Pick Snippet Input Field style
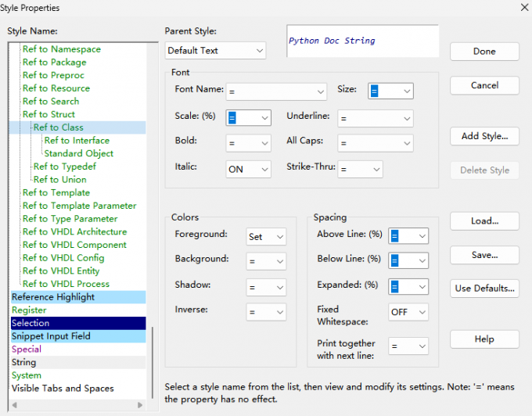Image resolution: width=532 pixels, height=416 pixels. coord(51,336)
